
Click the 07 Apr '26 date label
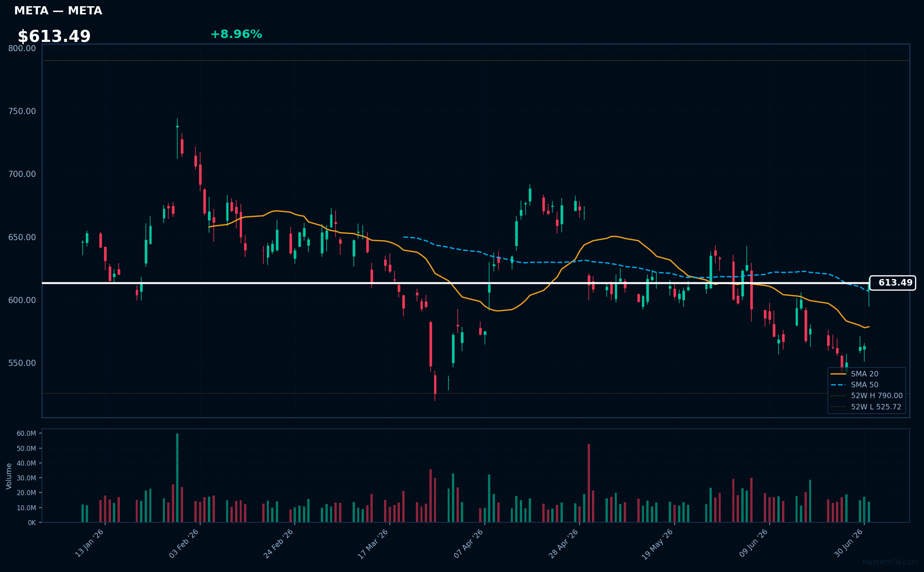pos(469,543)
